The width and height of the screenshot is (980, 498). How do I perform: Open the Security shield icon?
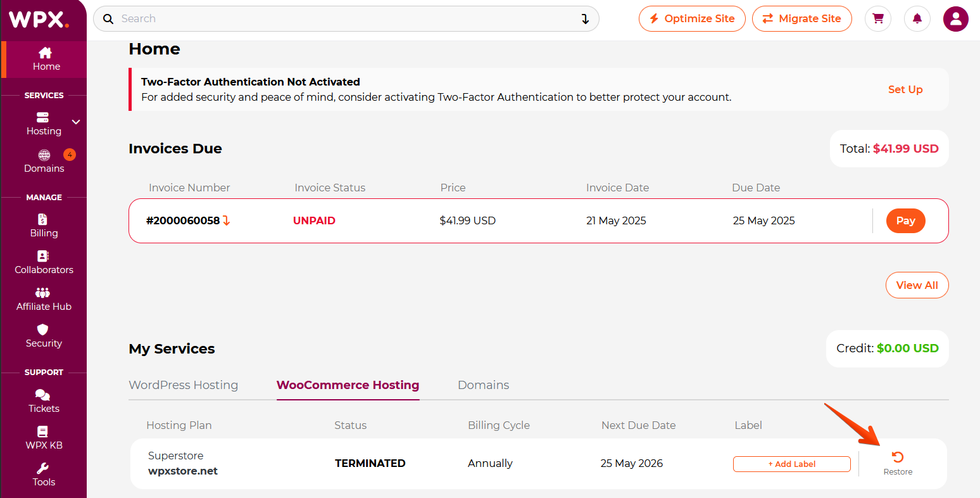(43, 329)
